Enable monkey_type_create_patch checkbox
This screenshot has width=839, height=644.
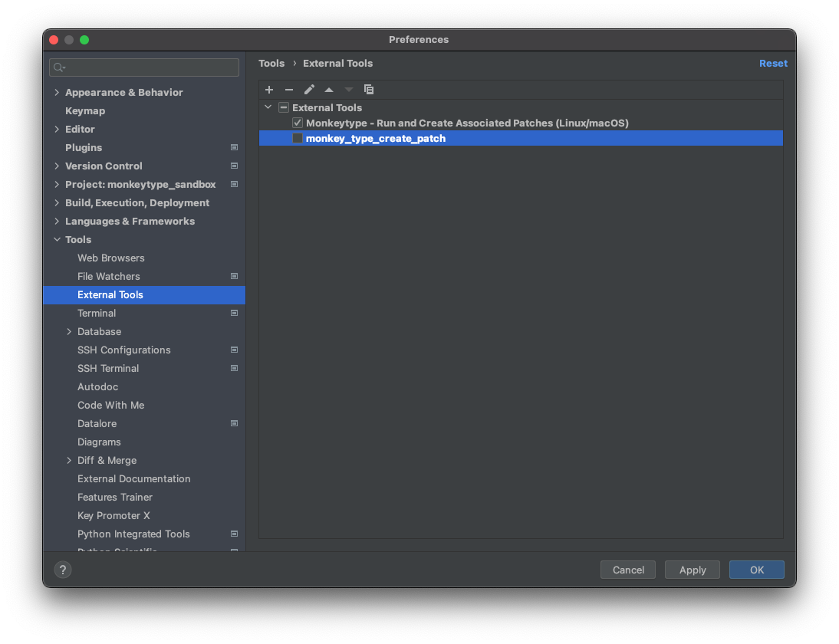[298, 139]
